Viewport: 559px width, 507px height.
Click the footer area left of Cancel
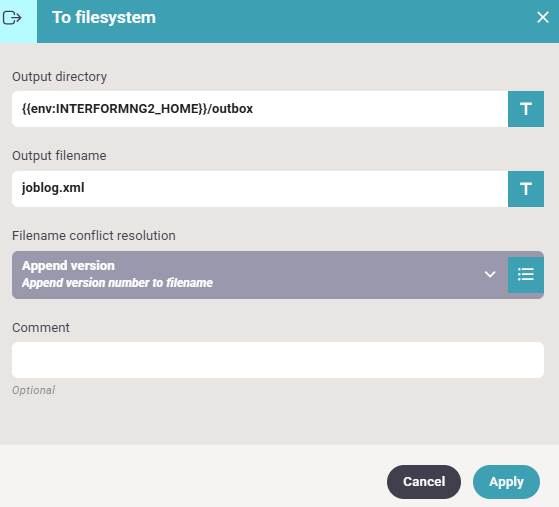pos(193,476)
